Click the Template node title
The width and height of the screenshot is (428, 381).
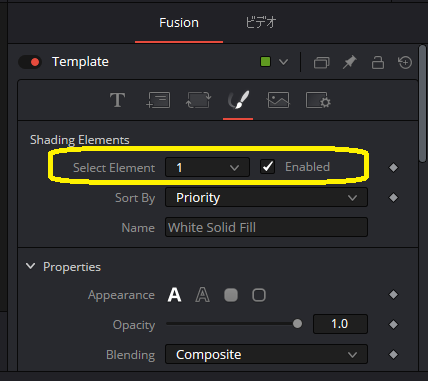pos(80,62)
